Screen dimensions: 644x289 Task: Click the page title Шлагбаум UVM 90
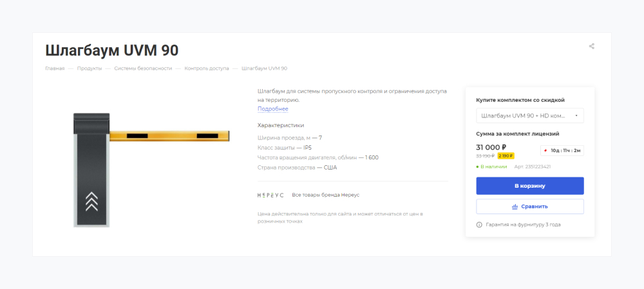[x=111, y=50]
